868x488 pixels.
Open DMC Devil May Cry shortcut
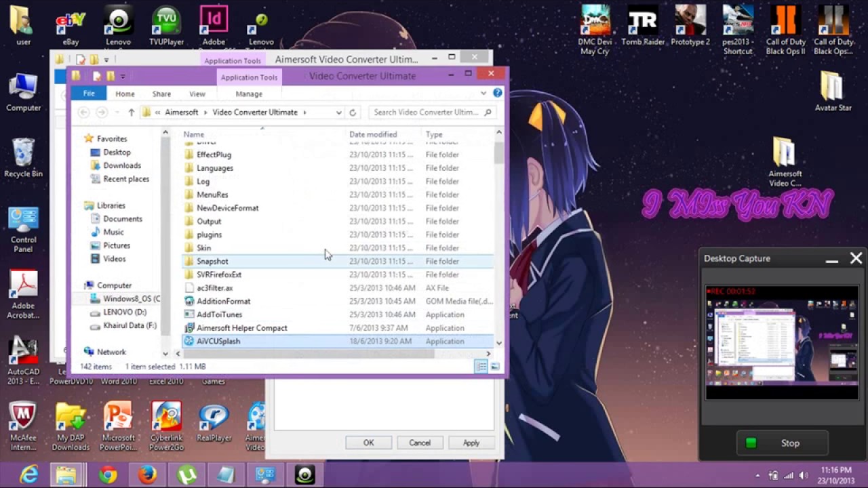click(x=595, y=30)
